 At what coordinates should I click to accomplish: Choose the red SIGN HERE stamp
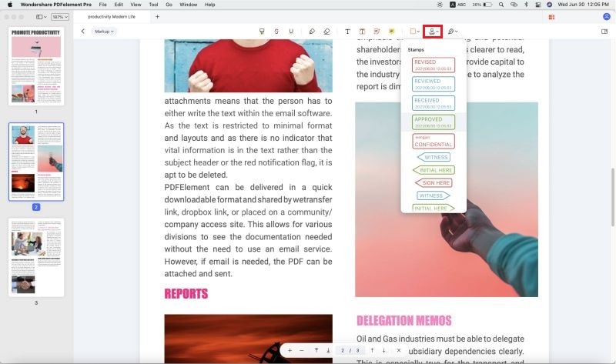434,182
